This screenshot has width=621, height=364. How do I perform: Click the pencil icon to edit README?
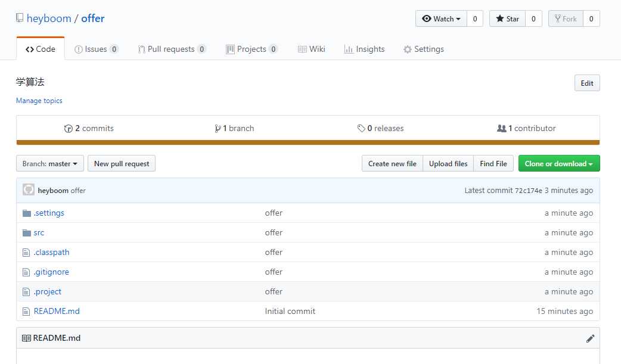pos(590,338)
